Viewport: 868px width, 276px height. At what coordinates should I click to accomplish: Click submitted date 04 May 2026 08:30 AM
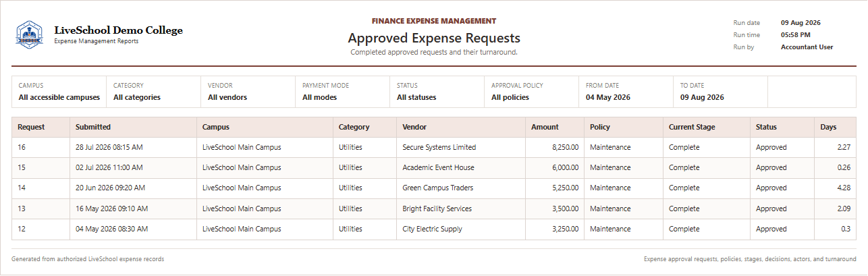pos(111,229)
